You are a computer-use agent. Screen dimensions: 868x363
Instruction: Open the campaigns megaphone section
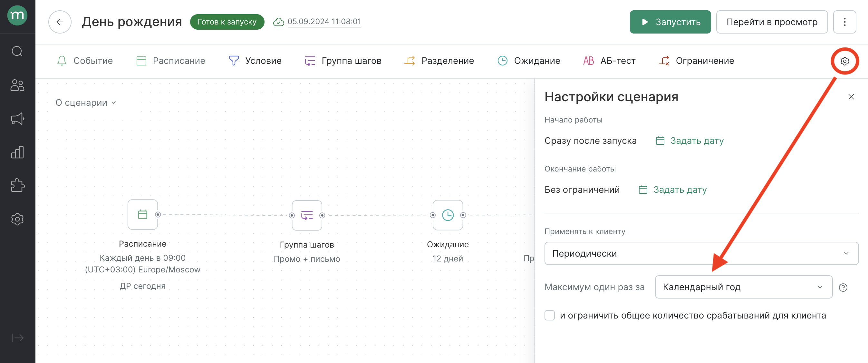point(17,119)
